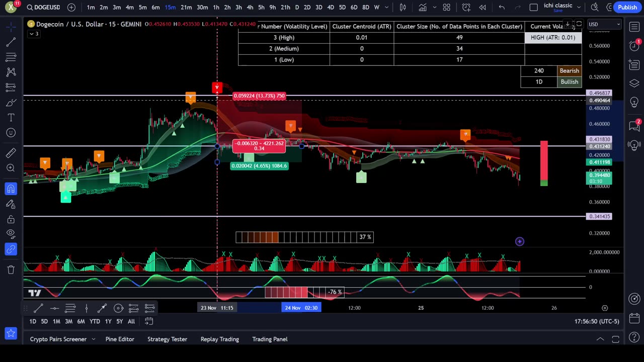The width and height of the screenshot is (644, 362).
Task: Pick the Fib circles favorite tool
Action: tap(118, 308)
